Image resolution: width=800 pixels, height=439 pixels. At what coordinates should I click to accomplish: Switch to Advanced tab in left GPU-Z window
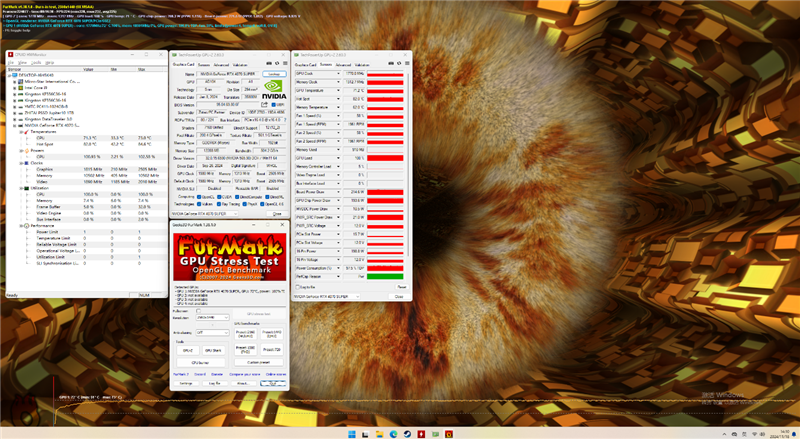click(x=221, y=65)
